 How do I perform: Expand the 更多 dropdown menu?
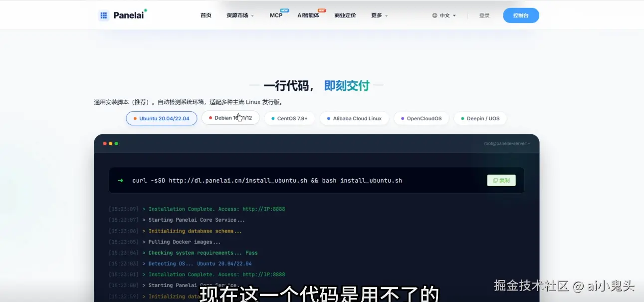(x=379, y=15)
